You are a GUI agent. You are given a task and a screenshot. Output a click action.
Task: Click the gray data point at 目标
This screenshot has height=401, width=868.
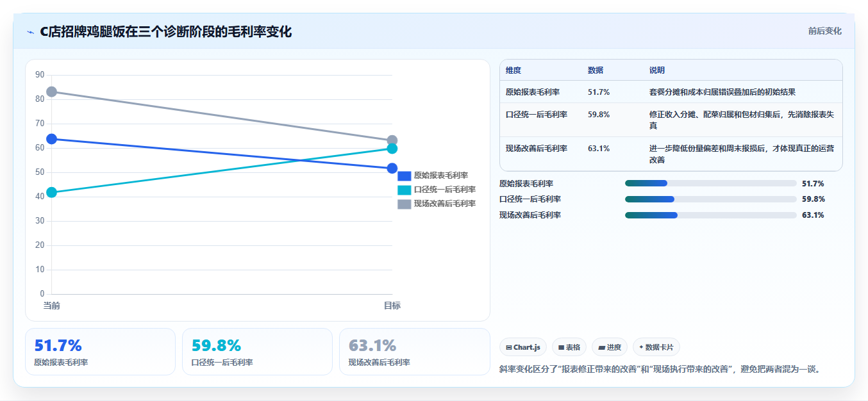(x=392, y=140)
